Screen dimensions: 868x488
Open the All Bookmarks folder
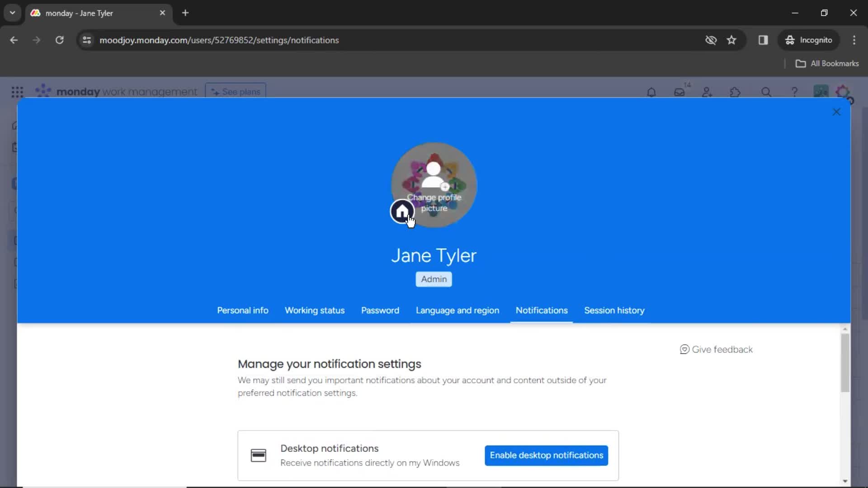tap(827, 64)
